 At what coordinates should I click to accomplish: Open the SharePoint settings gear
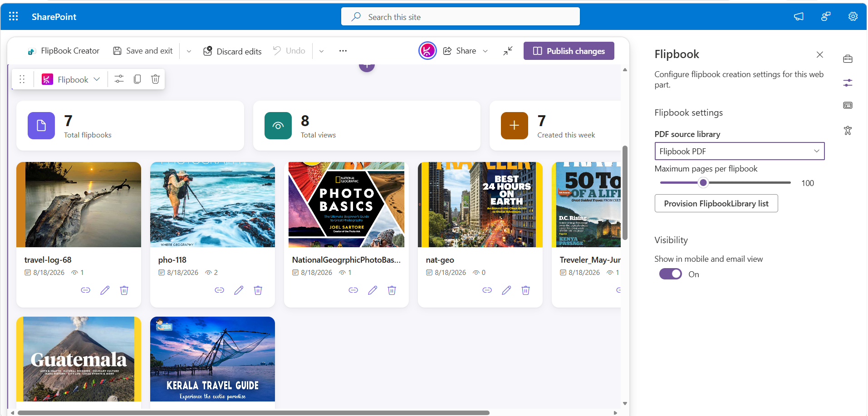click(x=853, y=17)
